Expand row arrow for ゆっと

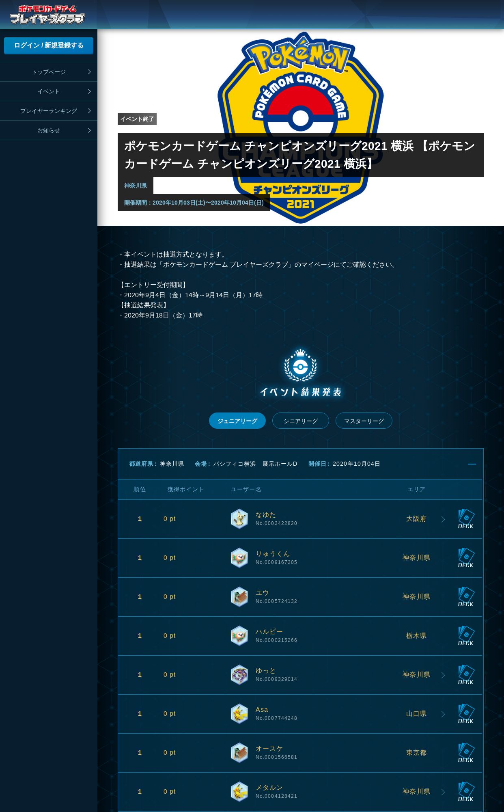pyautogui.click(x=443, y=675)
